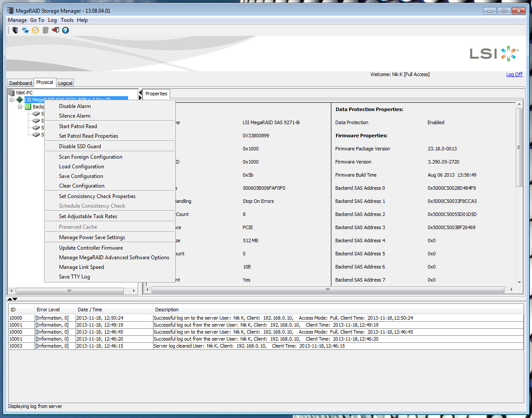Click the down triangle above the log panel
The height and width of the screenshot is (418, 532).
15,299
